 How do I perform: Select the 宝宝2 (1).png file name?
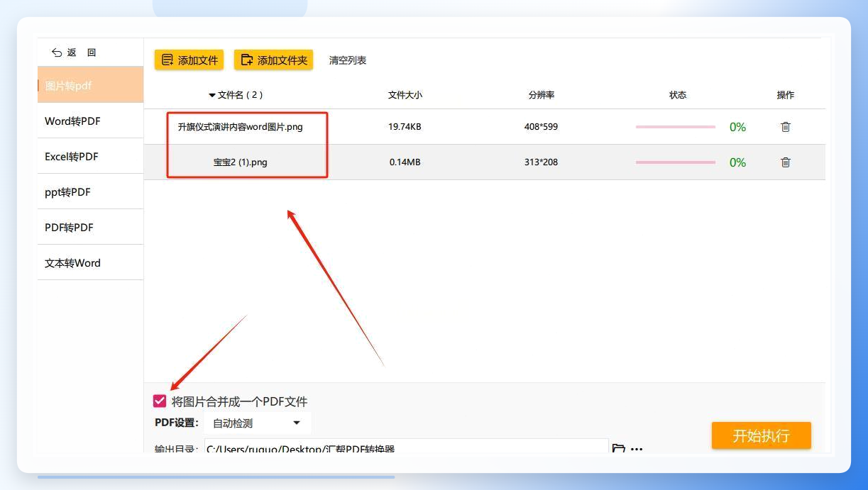tap(241, 162)
